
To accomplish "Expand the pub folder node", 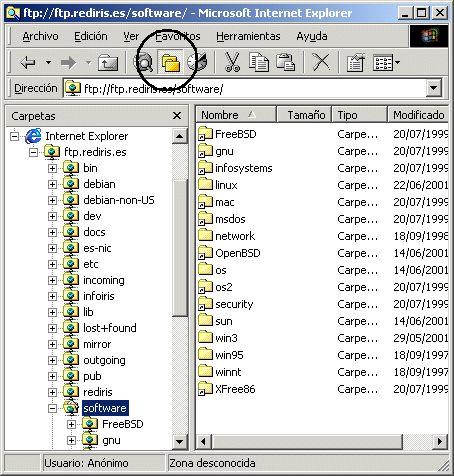I will point(52,376).
